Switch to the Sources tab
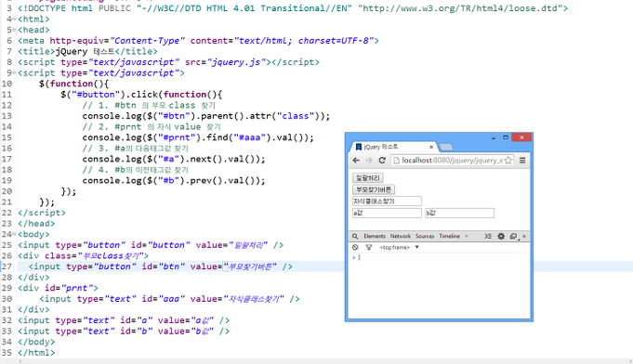633x364 pixels. [x=425, y=236]
